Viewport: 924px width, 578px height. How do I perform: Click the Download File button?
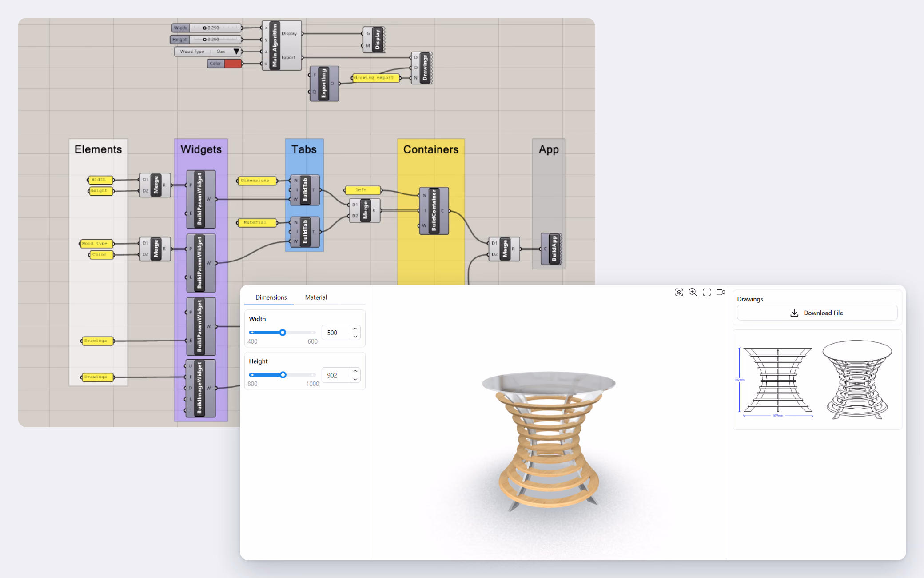click(817, 313)
